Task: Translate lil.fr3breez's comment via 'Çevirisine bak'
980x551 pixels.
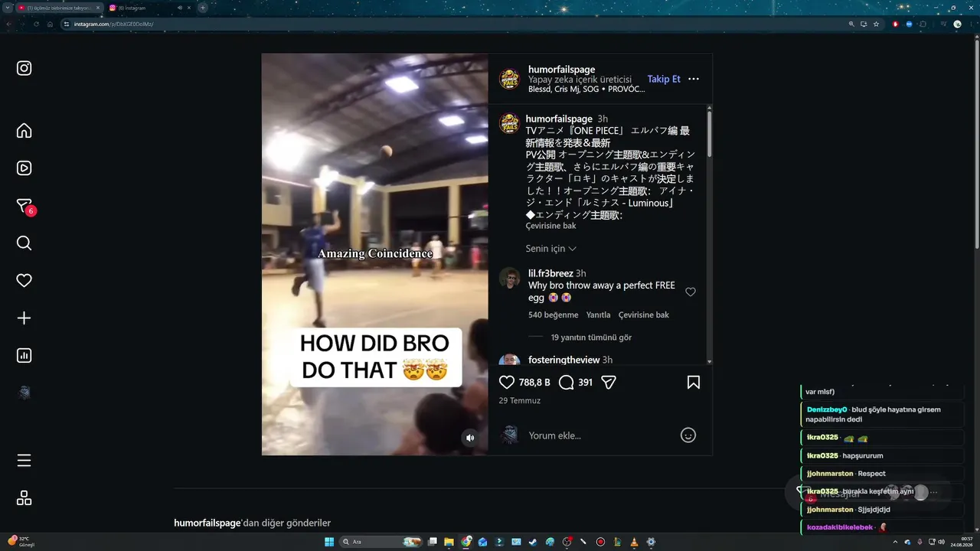Action: (x=644, y=315)
